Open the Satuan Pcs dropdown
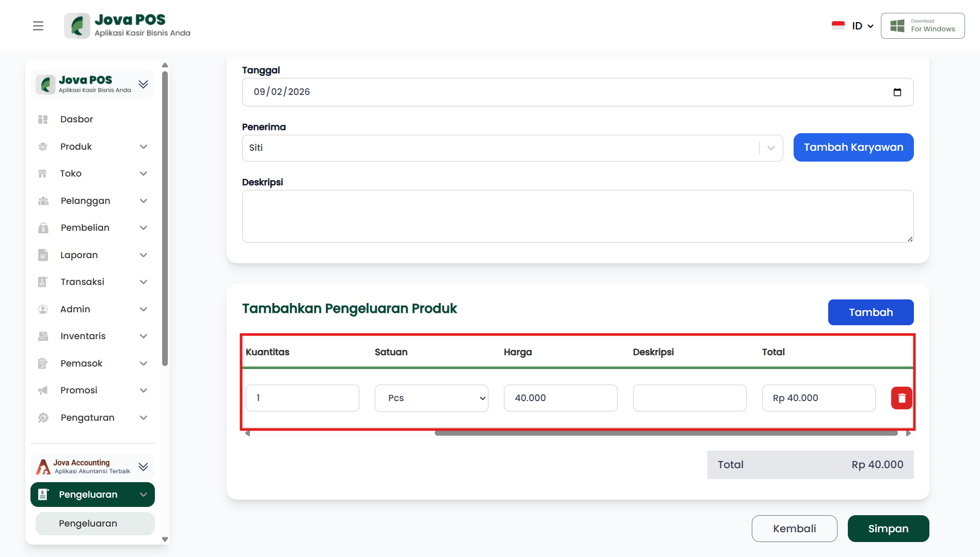The image size is (980, 557). [431, 398]
